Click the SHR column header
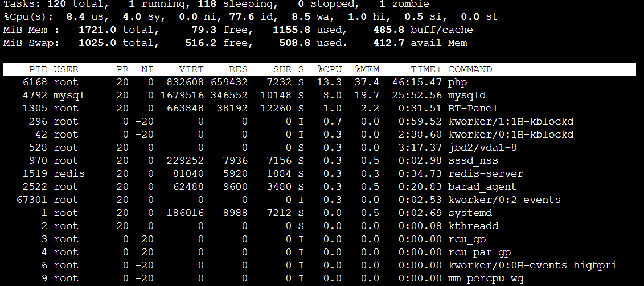The height and width of the screenshot is (286, 644). [x=282, y=69]
